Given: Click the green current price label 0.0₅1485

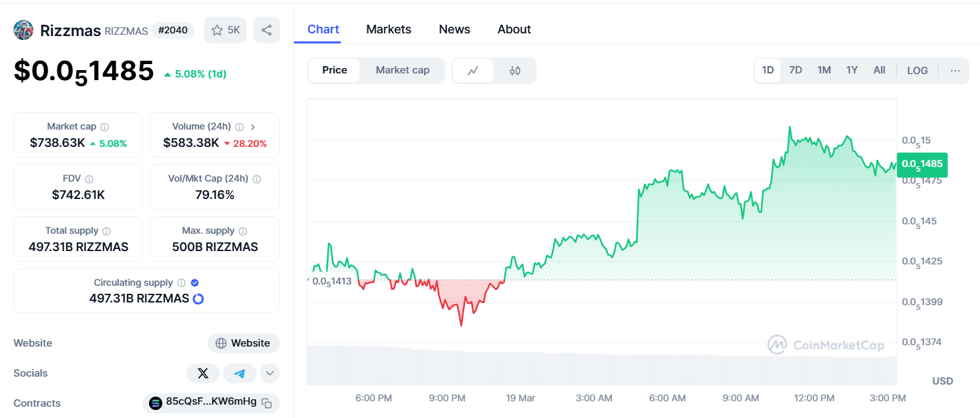Looking at the screenshot, I should 922,164.
